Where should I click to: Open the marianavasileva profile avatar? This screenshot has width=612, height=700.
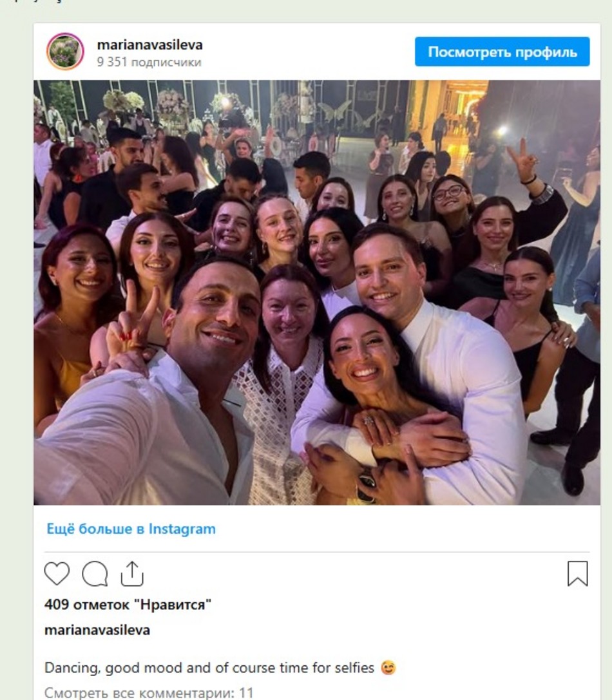click(65, 52)
